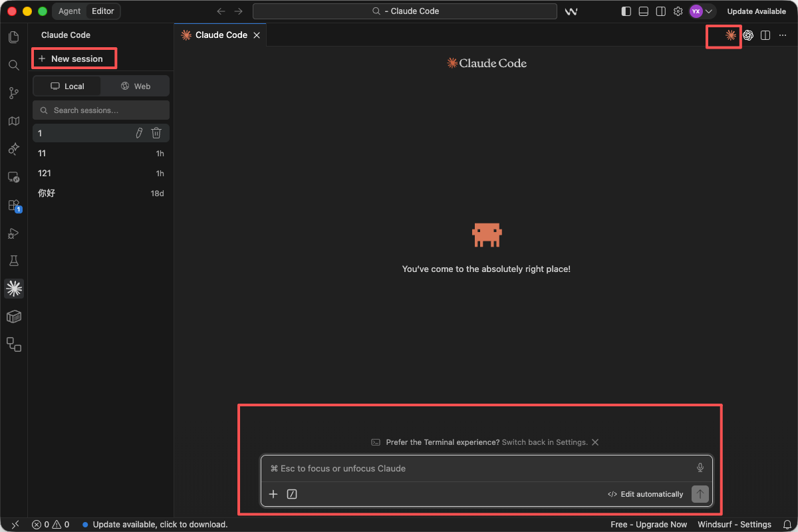Toggle the Edit automatically mode
The image size is (798, 532).
click(646, 494)
